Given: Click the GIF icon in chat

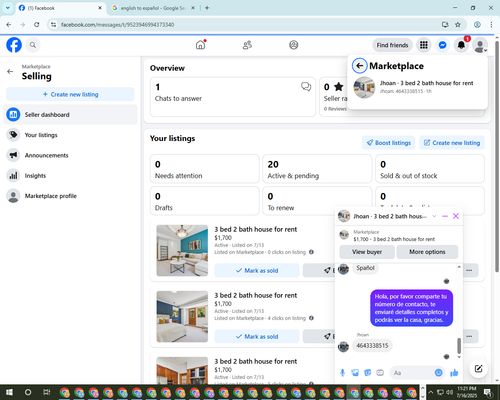Looking at the screenshot, I should [380, 373].
